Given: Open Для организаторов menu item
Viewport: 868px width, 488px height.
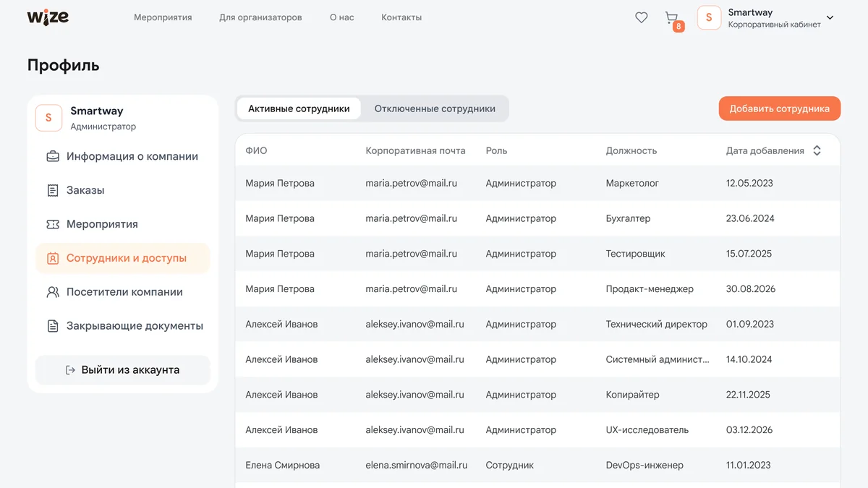Looking at the screenshot, I should click(260, 17).
